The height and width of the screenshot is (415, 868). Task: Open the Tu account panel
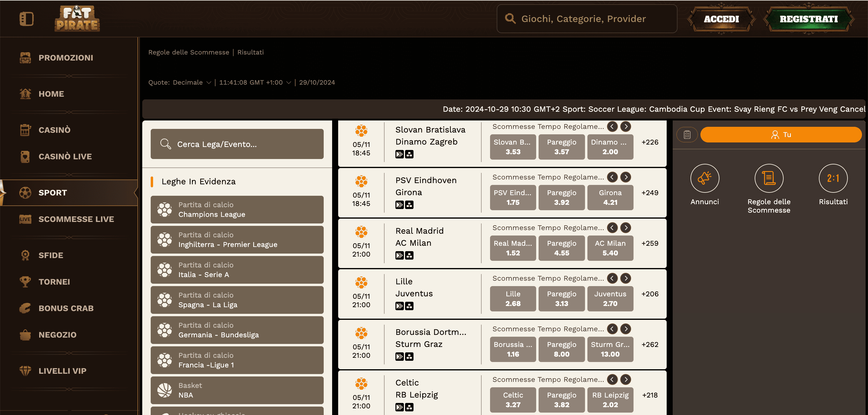click(x=781, y=134)
